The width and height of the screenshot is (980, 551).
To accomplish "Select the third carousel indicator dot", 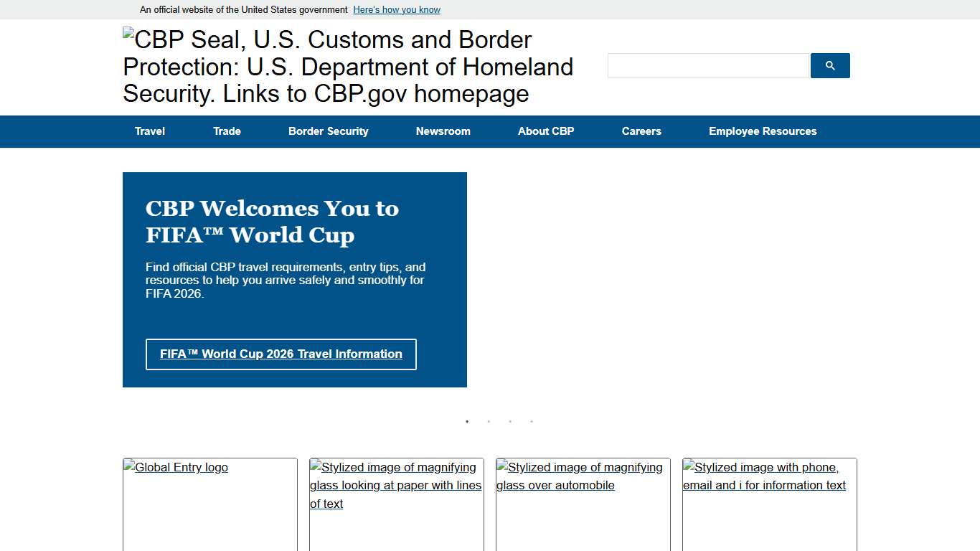I will pyautogui.click(x=510, y=422).
